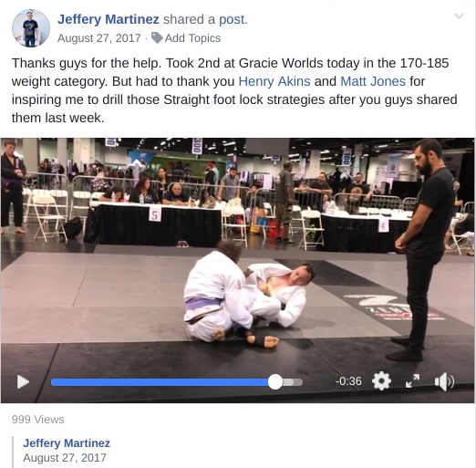This screenshot has width=476, height=468.
Task: Click Jeffery Martinez name in header
Action: 109,19
